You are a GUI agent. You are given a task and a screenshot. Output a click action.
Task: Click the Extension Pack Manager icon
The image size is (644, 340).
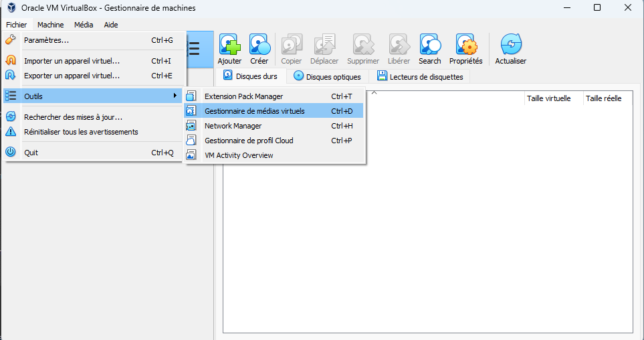tap(191, 96)
